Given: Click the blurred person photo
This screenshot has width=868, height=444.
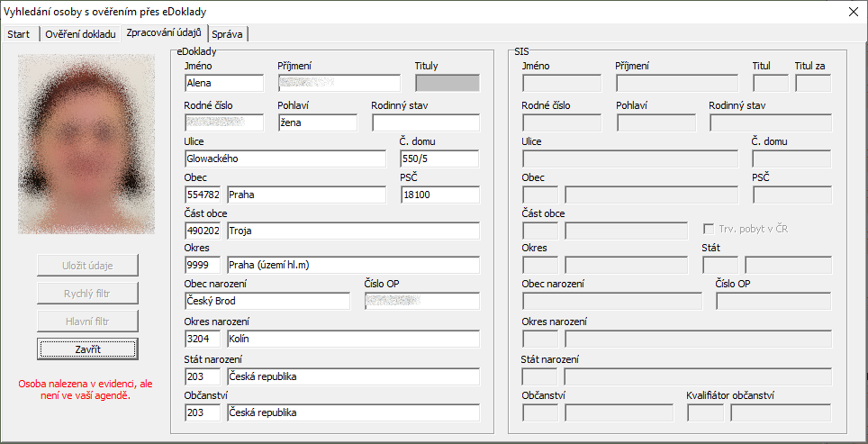Looking at the screenshot, I should pos(86,144).
